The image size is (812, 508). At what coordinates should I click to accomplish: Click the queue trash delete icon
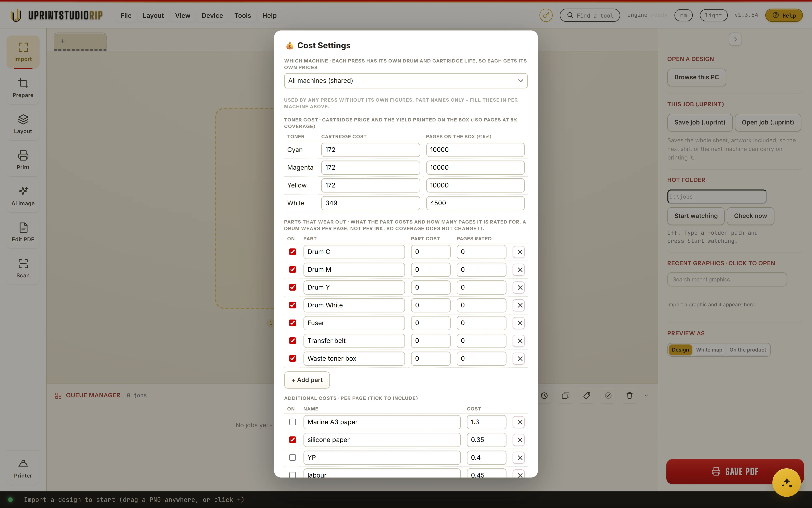coord(630,395)
